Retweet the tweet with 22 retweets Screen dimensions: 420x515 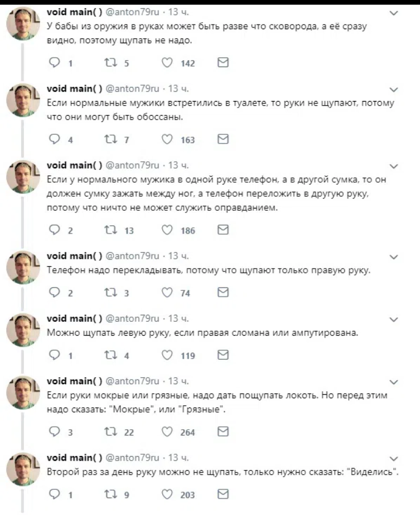point(111,432)
